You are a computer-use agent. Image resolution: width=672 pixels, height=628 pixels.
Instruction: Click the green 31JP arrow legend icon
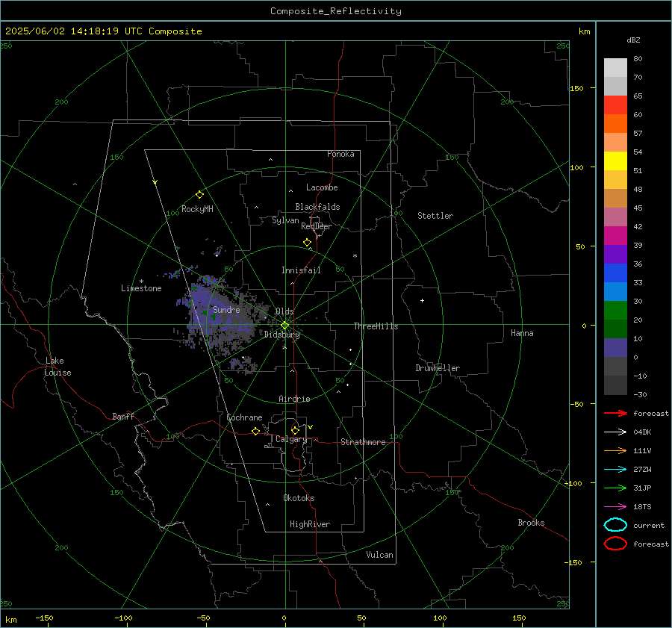(x=615, y=488)
